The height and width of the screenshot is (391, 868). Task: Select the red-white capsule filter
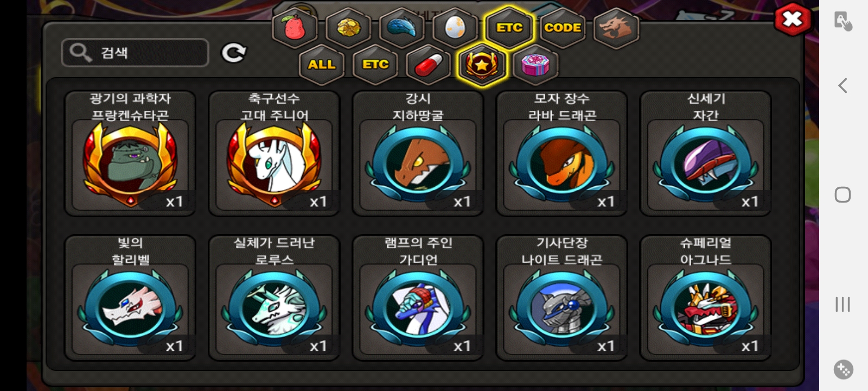[x=429, y=64]
